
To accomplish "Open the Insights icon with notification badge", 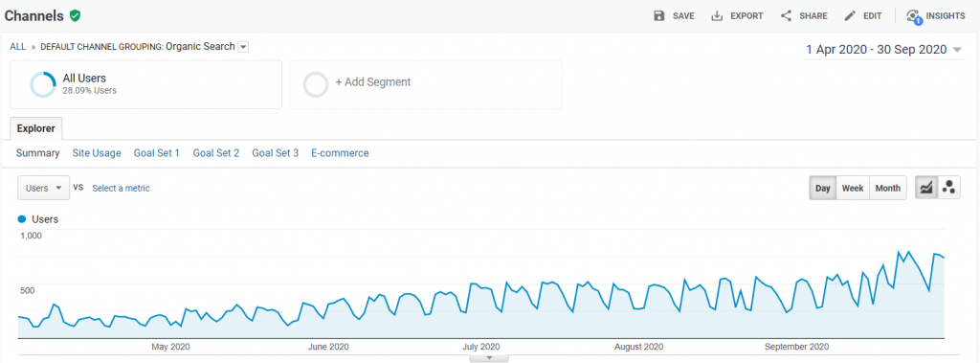I will pos(914,16).
